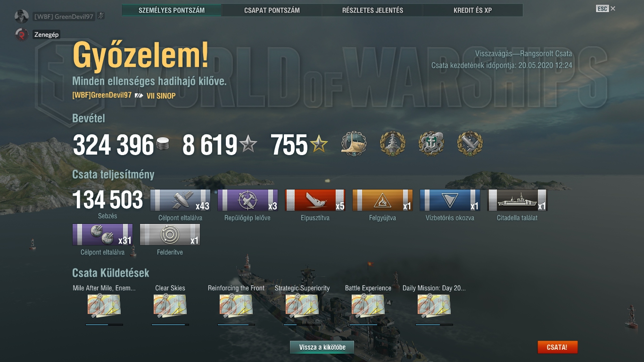644x362 pixels.
Task: Click the Felderítve spotted ribbon icon
Action: (170, 235)
